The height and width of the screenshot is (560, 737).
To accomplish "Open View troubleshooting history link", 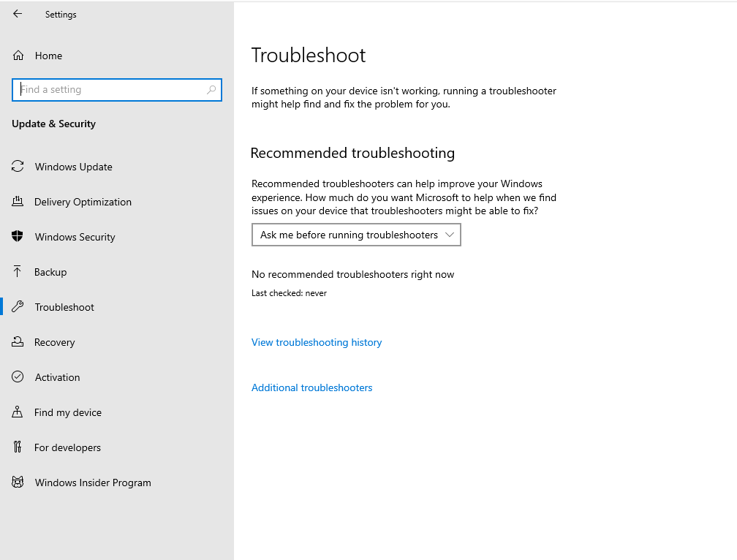I will click(317, 342).
